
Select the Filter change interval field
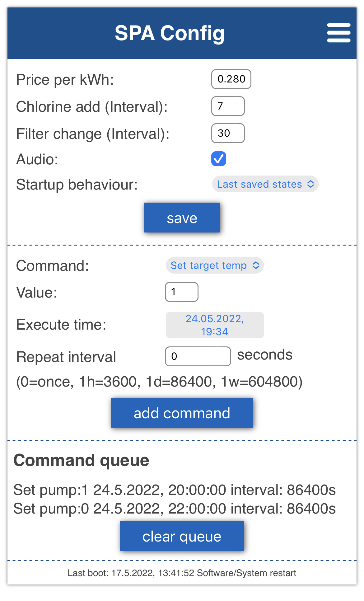(x=228, y=133)
